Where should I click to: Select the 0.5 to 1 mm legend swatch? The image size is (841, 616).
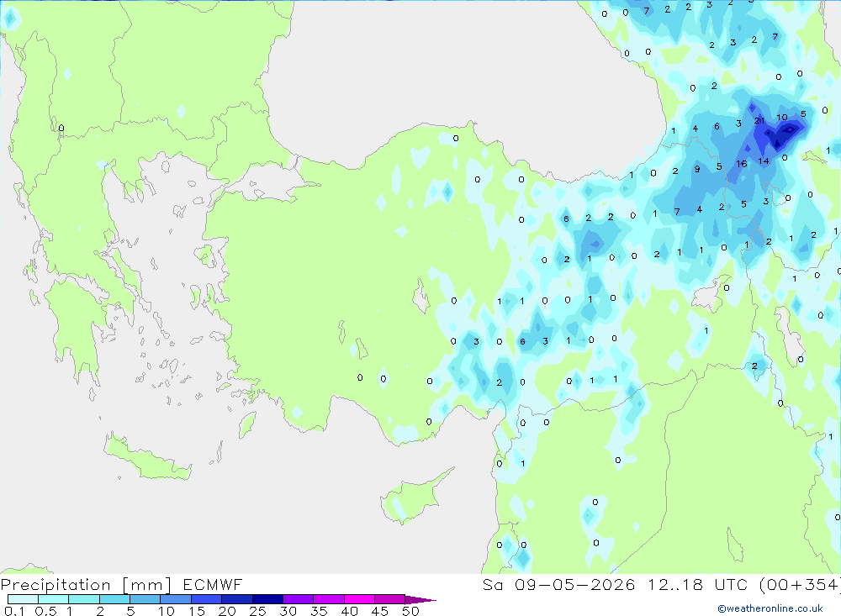[53, 599]
